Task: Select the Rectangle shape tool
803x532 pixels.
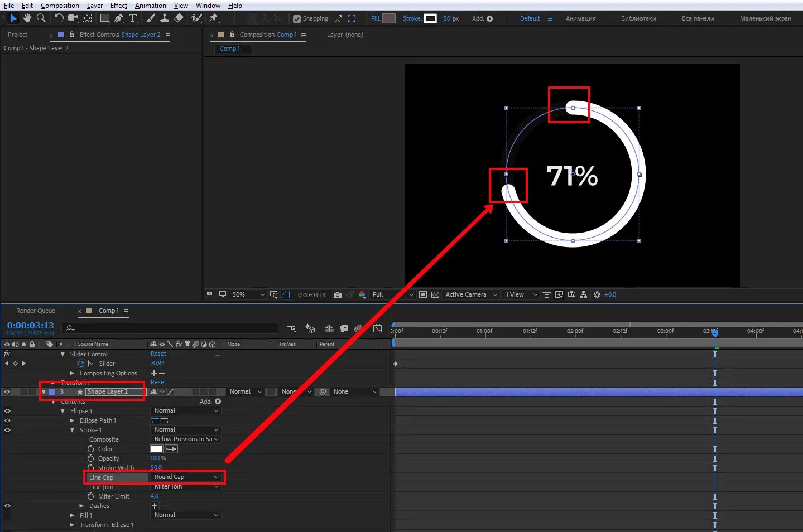Action: (105, 18)
